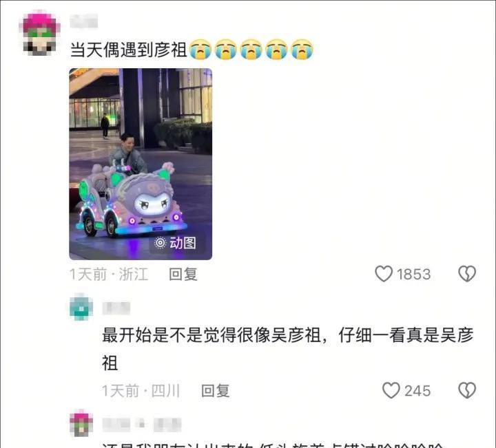Open the GIF of the man driving a toy car
Screen dimensions: 496x448
[x=141, y=164]
